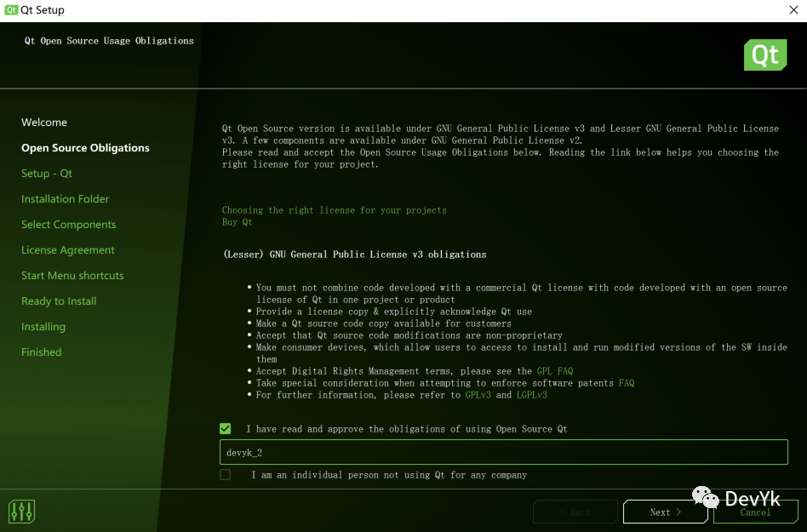Open the software patents FAQ link
This screenshot has height=532, width=807.
click(x=626, y=383)
